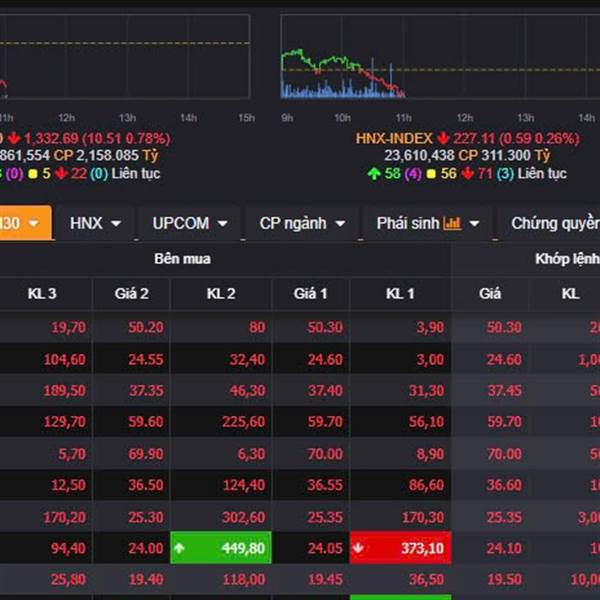
Task: Sort by the Giá 1 column header
Action: (x=311, y=294)
